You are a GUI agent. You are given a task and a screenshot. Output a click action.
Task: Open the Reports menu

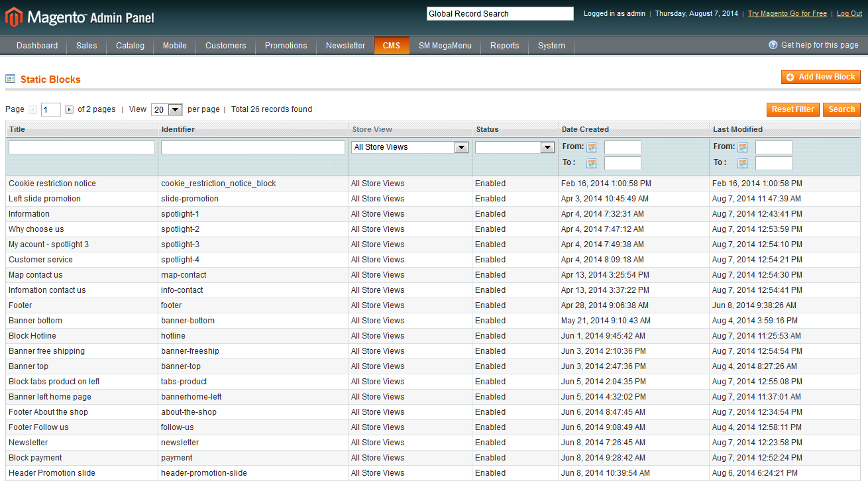click(x=505, y=46)
